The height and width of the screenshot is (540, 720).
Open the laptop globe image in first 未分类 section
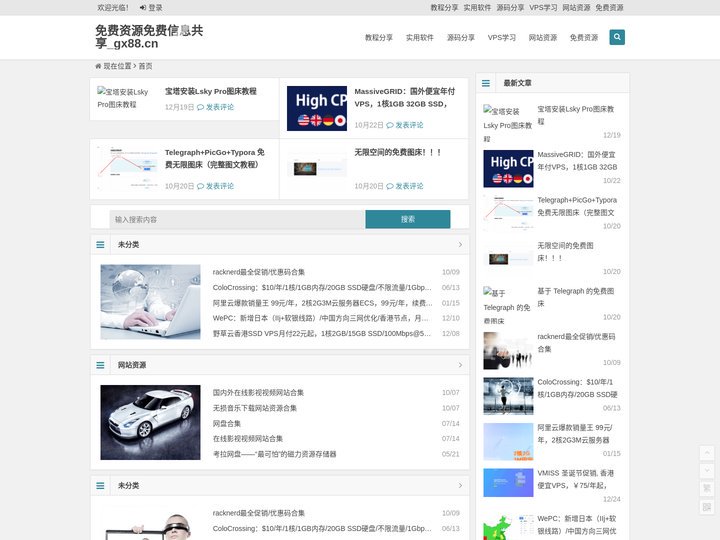[150, 302]
